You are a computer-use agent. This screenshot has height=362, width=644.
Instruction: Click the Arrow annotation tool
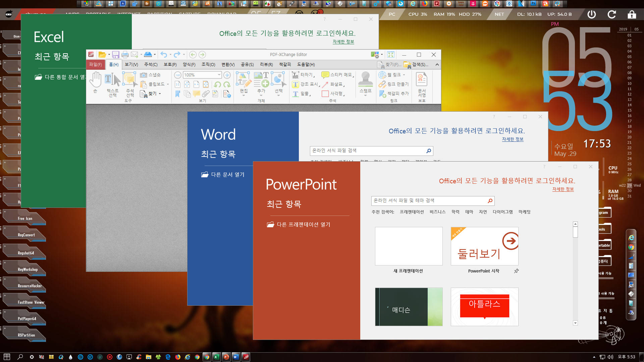point(333,84)
